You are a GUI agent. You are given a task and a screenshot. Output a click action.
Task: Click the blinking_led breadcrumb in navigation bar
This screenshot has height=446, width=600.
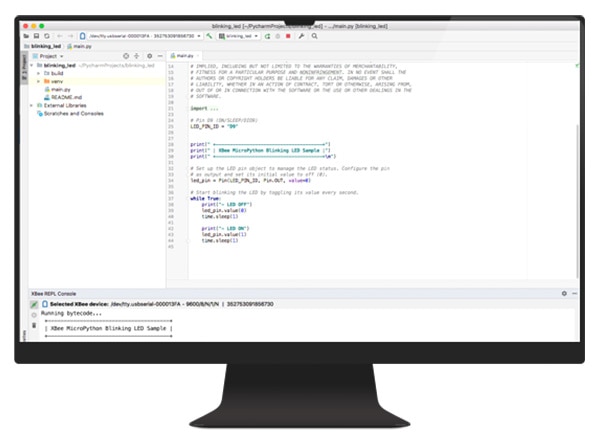tap(44, 45)
